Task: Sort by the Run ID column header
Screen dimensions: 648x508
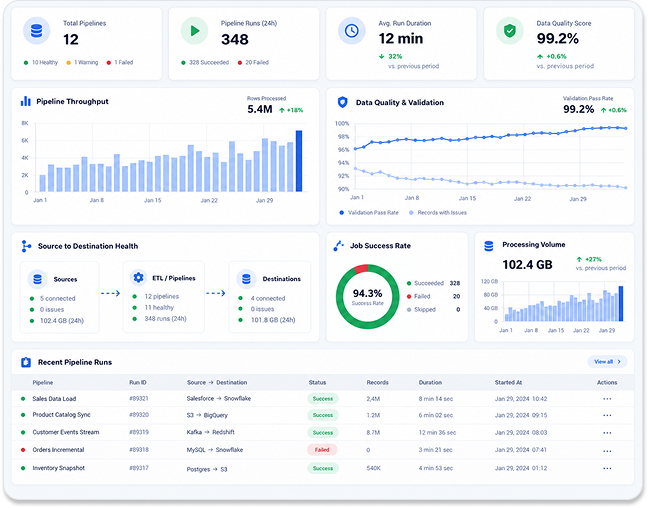Action: (x=138, y=383)
